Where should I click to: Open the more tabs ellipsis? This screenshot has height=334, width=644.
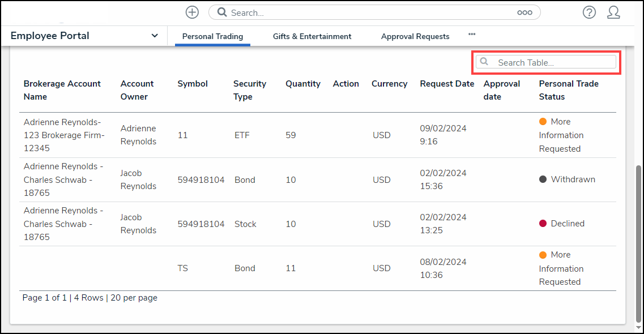472,35
